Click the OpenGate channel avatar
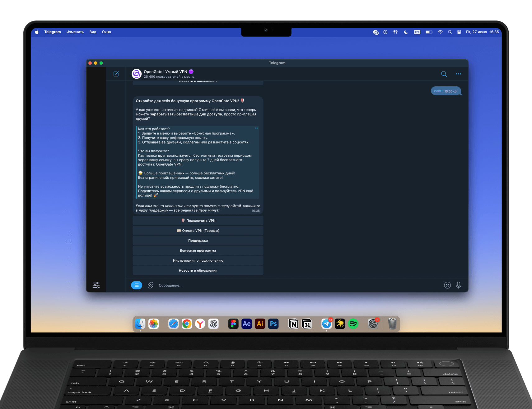 point(137,74)
